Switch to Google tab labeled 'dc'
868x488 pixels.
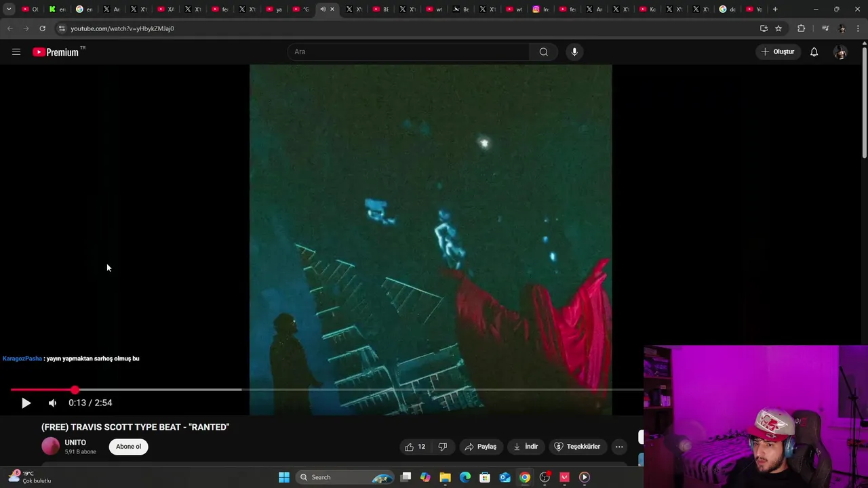tap(728, 9)
